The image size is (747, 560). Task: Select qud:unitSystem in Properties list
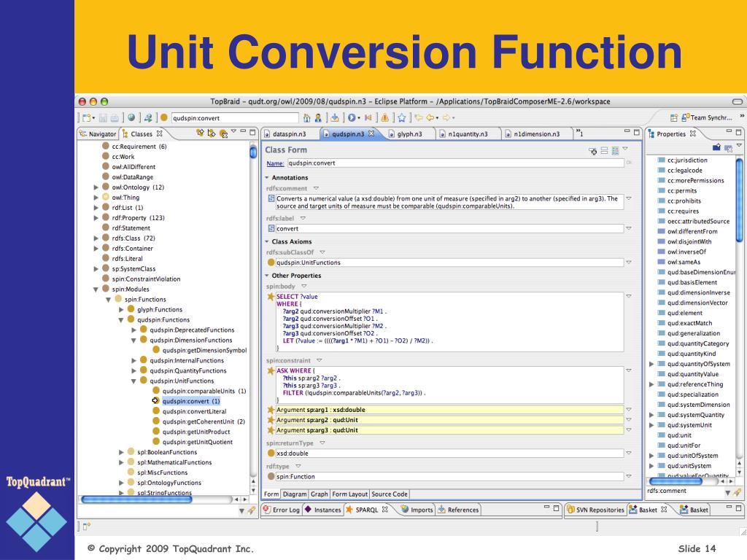pyautogui.click(x=689, y=466)
